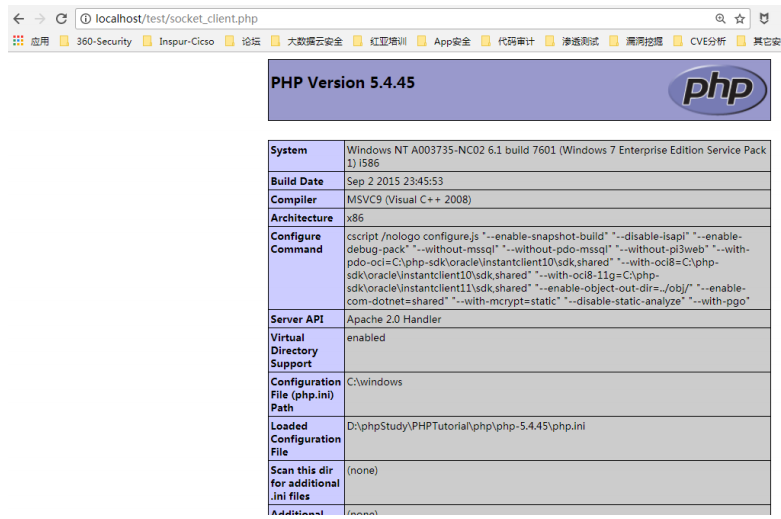Select the D:\phpStudy php.ini path value
The height and width of the screenshot is (519, 781).
(466, 426)
